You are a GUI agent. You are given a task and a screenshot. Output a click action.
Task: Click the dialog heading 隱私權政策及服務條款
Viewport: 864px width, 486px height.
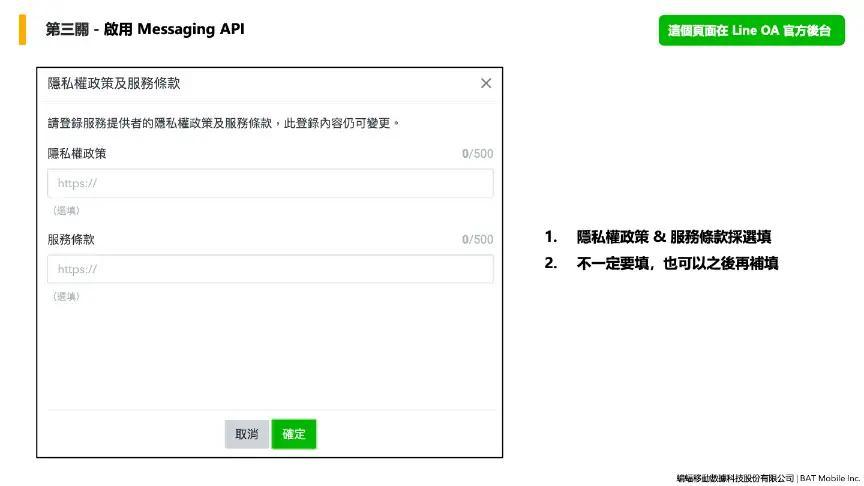tap(114, 84)
